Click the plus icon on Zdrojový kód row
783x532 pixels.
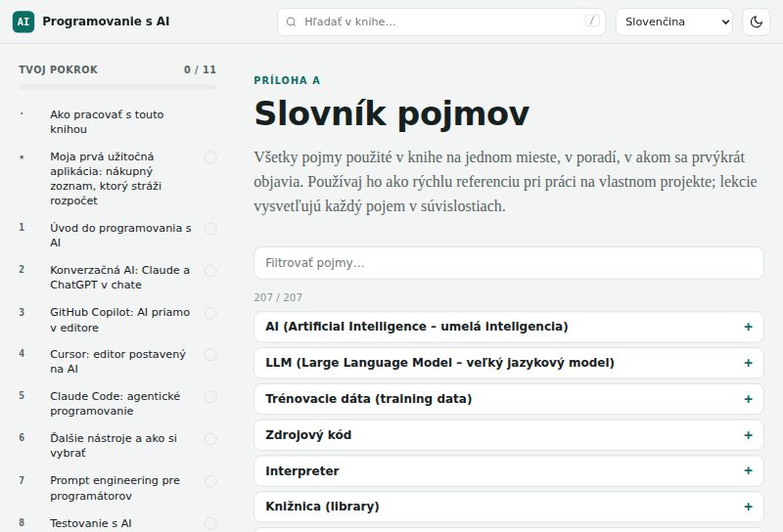tap(748, 435)
